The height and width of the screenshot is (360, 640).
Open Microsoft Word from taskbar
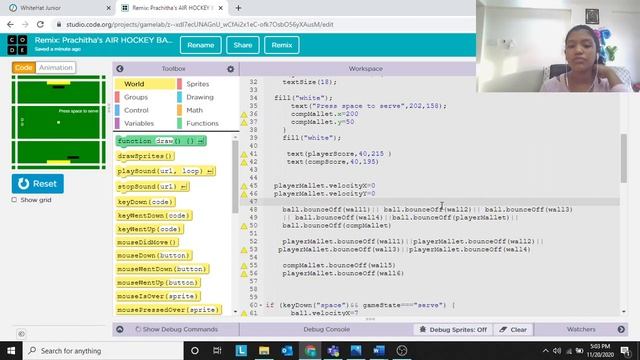click(379, 351)
